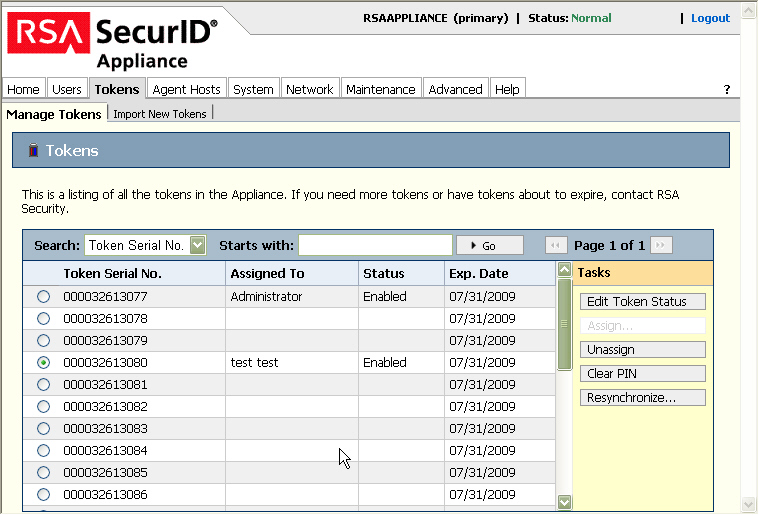Click the Logout link
This screenshot has height=515, width=759.
[710, 18]
